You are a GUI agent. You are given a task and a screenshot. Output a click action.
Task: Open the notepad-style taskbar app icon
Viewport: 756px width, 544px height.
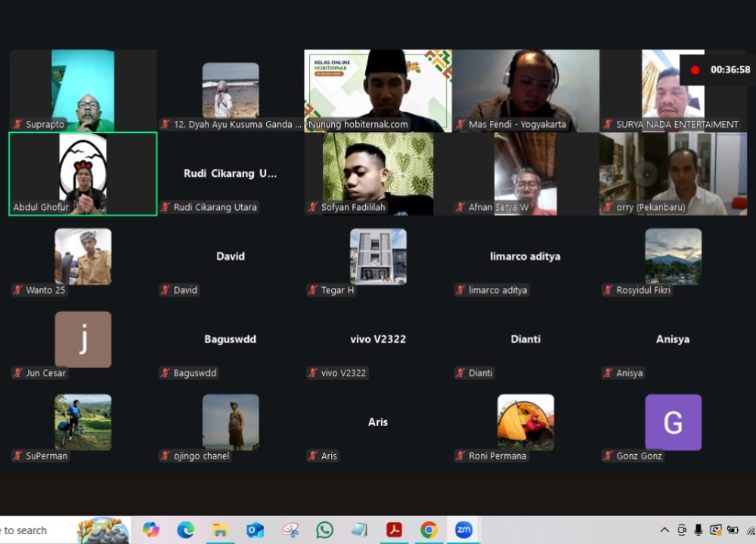pyautogui.click(x=359, y=530)
